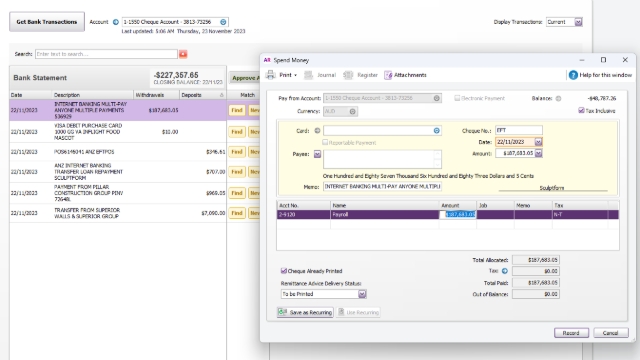Viewport: 640px width, 360px height.
Task: Click inside the Card input field
Action: [x=378, y=131]
